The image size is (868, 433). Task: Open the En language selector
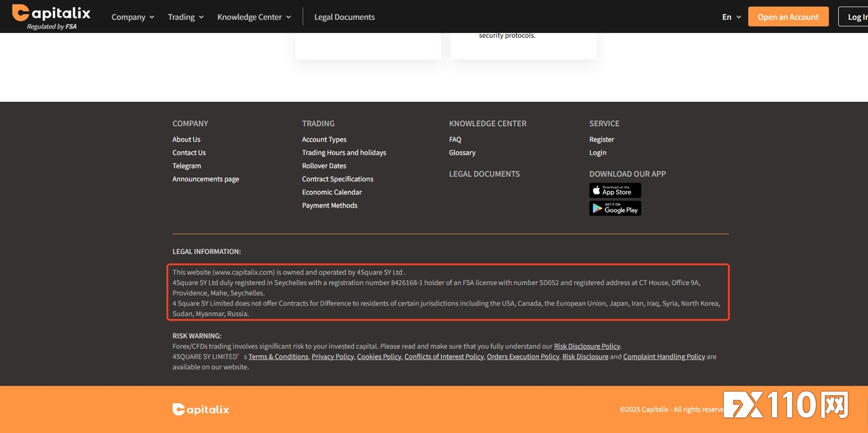coord(731,17)
